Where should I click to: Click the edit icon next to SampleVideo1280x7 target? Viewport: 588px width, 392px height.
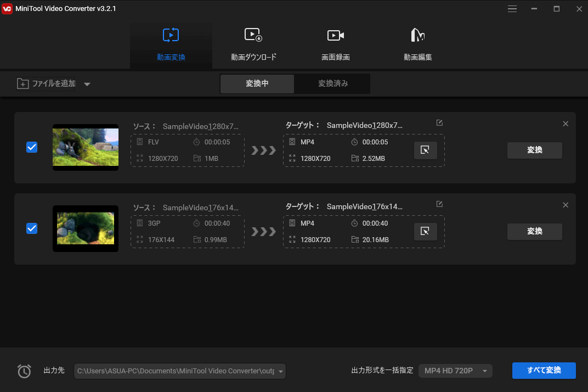pyautogui.click(x=439, y=123)
